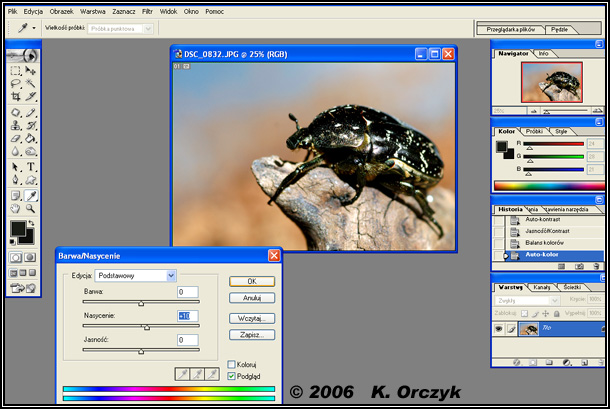The width and height of the screenshot is (610, 409).
Task: Choose the Zoom magnifier tool
Action: point(31,209)
